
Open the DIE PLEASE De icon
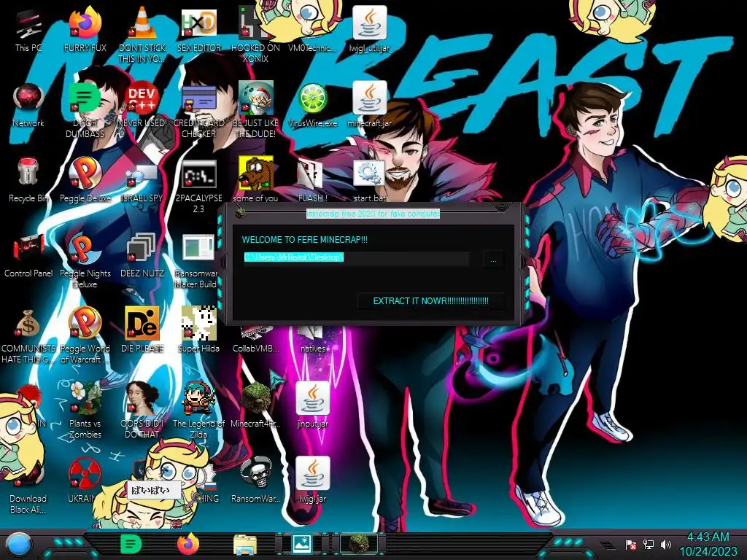tap(142, 330)
